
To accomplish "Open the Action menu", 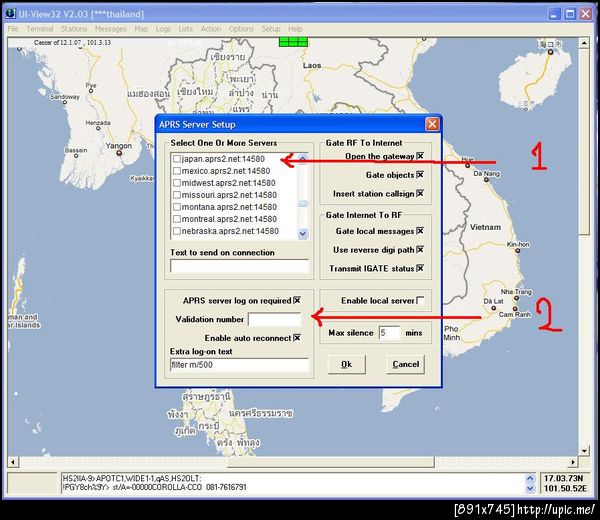I will coord(211,29).
